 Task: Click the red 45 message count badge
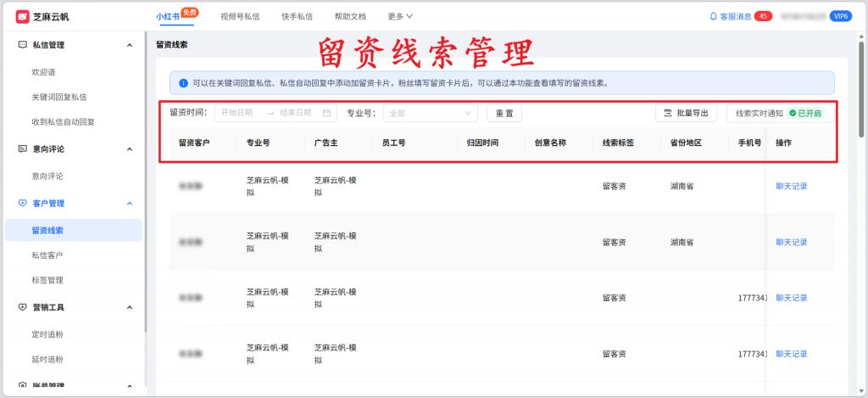[764, 17]
